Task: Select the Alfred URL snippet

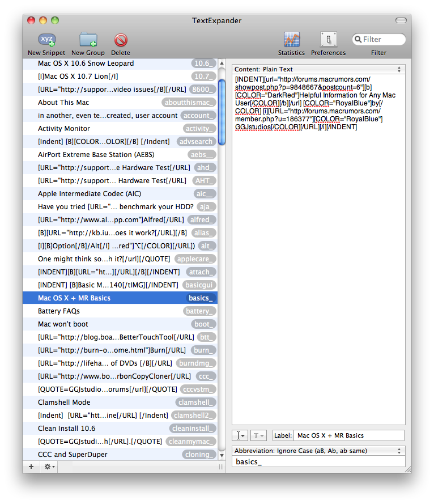Action: pos(120,220)
